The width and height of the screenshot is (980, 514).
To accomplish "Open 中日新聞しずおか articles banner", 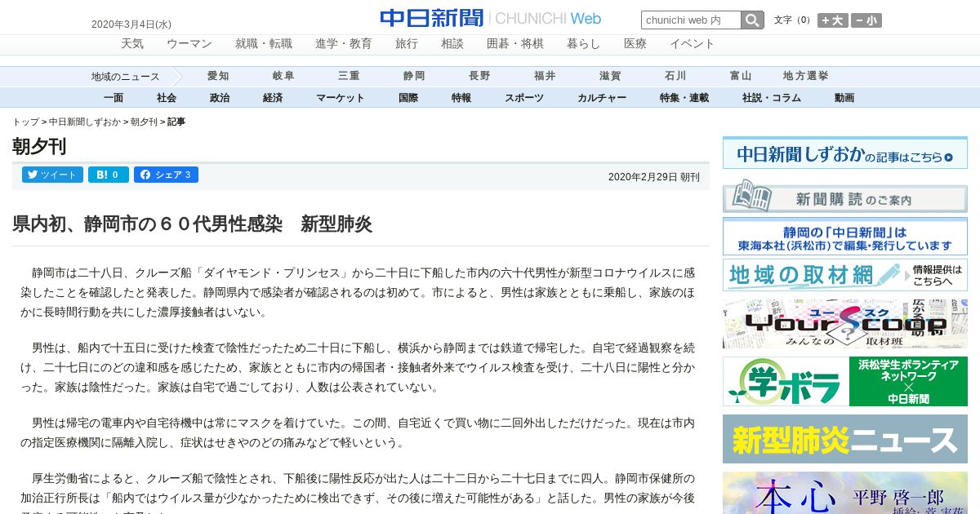I will pos(845,153).
